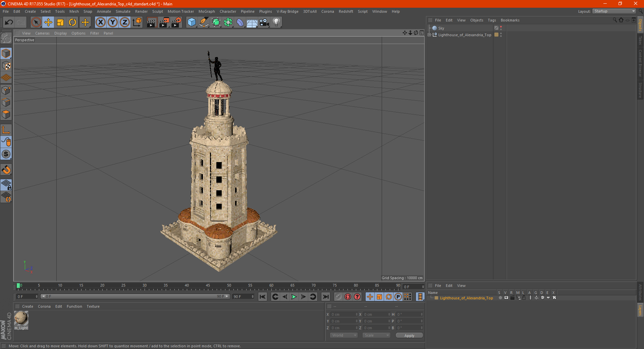Image resolution: width=644 pixels, height=349 pixels.
Task: Toggle Y axis lock
Action: [x=113, y=22]
